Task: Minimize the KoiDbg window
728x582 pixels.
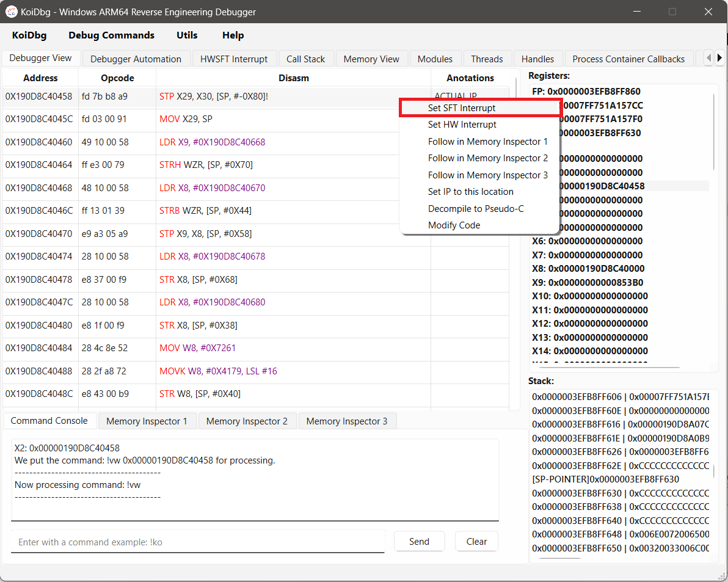Action: [637, 12]
